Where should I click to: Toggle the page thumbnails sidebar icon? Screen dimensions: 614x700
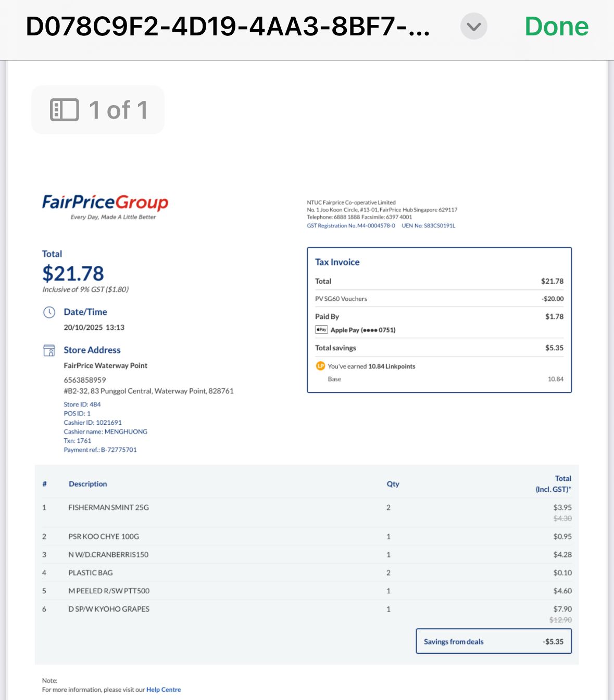64,110
